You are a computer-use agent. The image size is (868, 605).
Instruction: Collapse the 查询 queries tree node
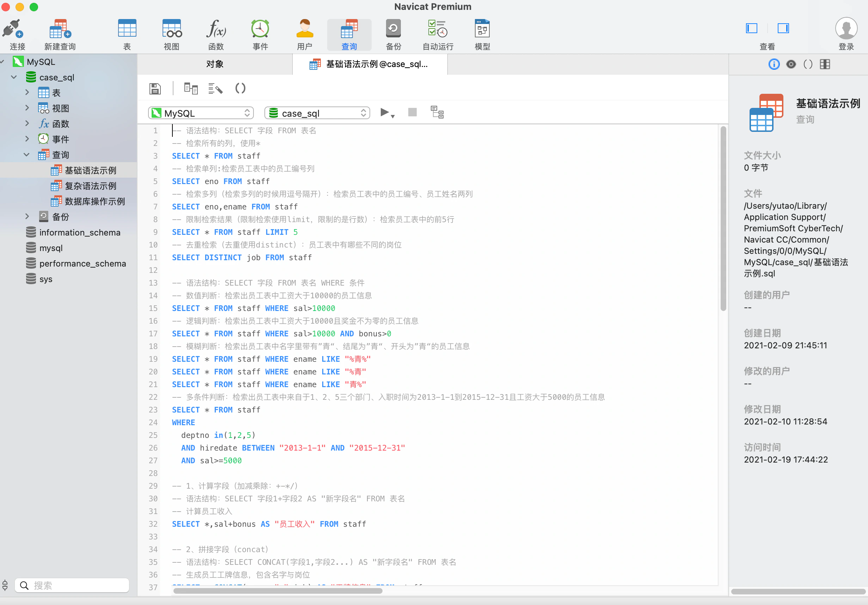[x=26, y=155]
